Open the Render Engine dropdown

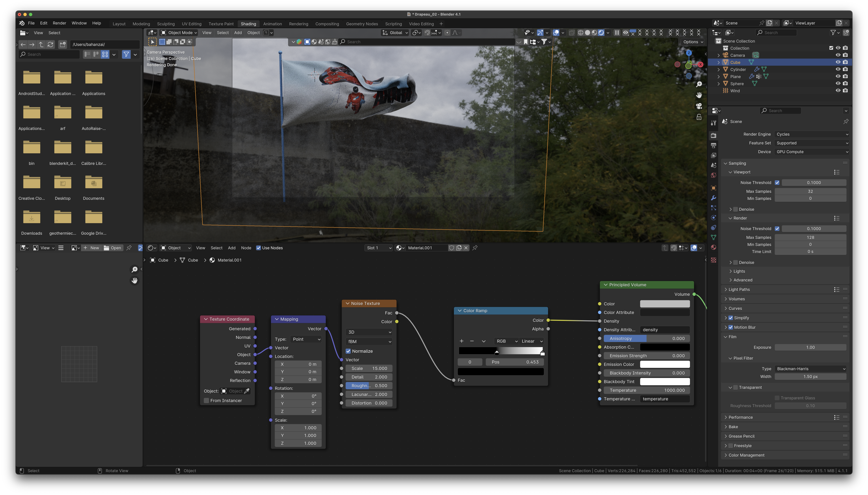(x=812, y=134)
